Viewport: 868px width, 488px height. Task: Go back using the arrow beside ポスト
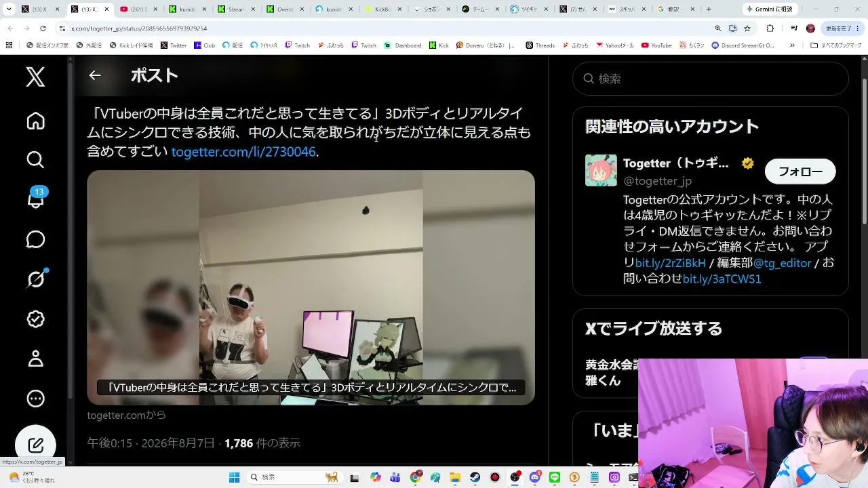coord(95,75)
